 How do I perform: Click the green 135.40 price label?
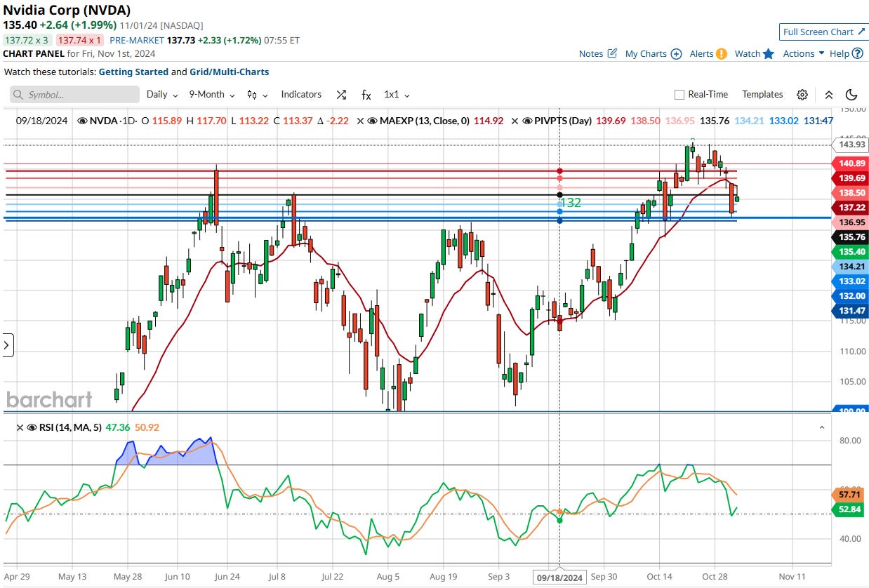pos(850,252)
